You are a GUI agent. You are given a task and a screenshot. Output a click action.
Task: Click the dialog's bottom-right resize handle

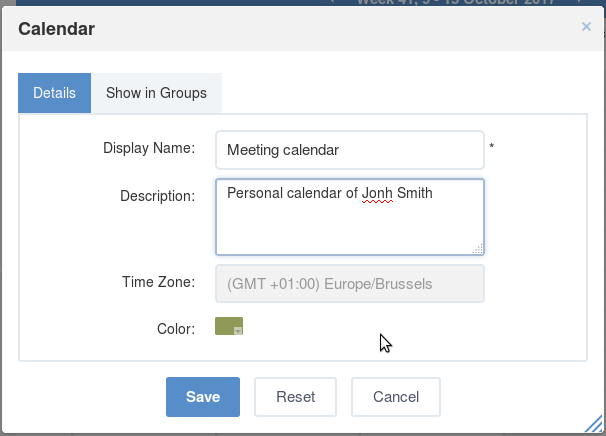(x=594, y=423)
